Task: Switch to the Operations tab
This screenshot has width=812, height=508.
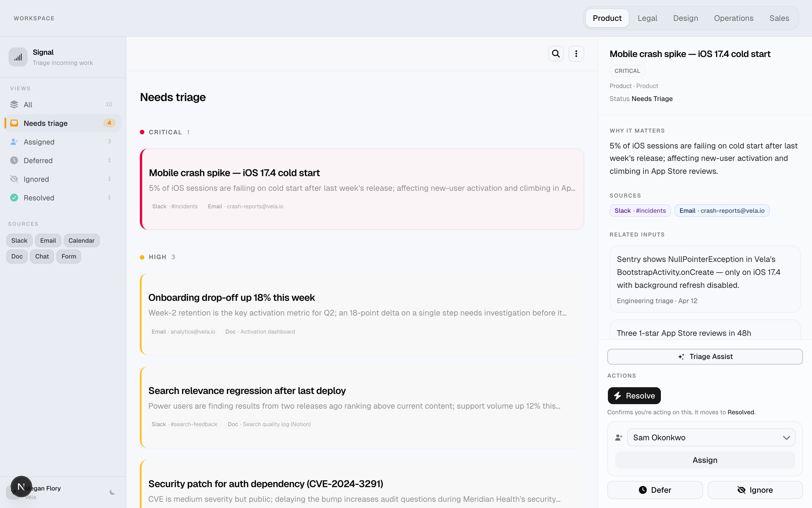Action: point(734,18)
